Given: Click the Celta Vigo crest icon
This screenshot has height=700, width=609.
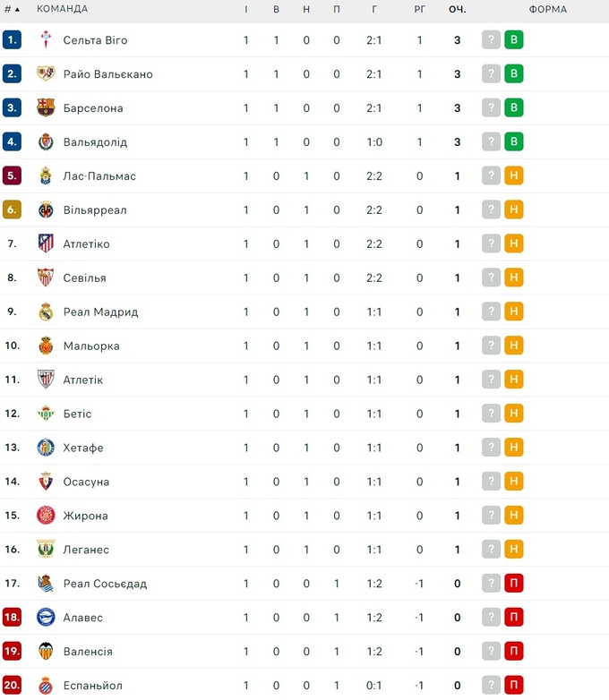Looking at the screenshot, I should 46,40.
